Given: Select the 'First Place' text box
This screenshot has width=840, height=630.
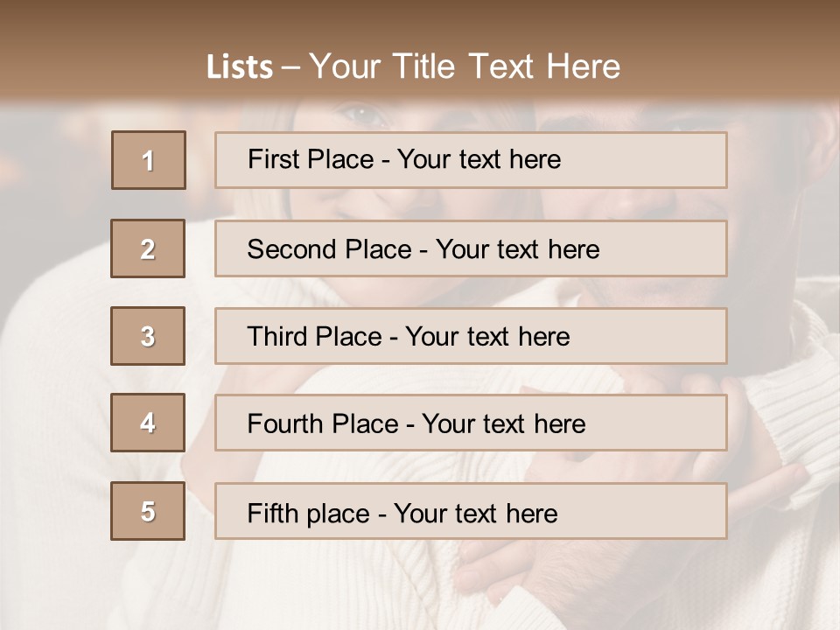Looking at the screenshot, I should pos(471,160).
